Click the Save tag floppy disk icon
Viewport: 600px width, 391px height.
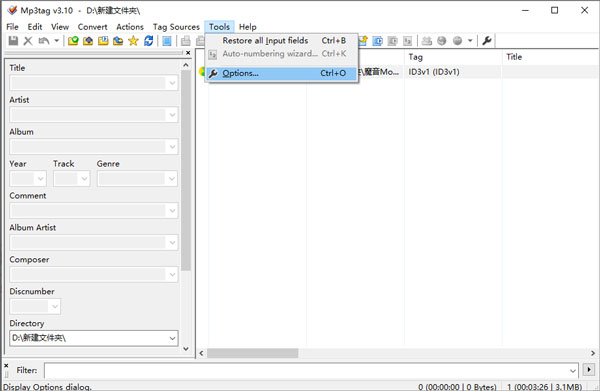click(x=13, y=41)
